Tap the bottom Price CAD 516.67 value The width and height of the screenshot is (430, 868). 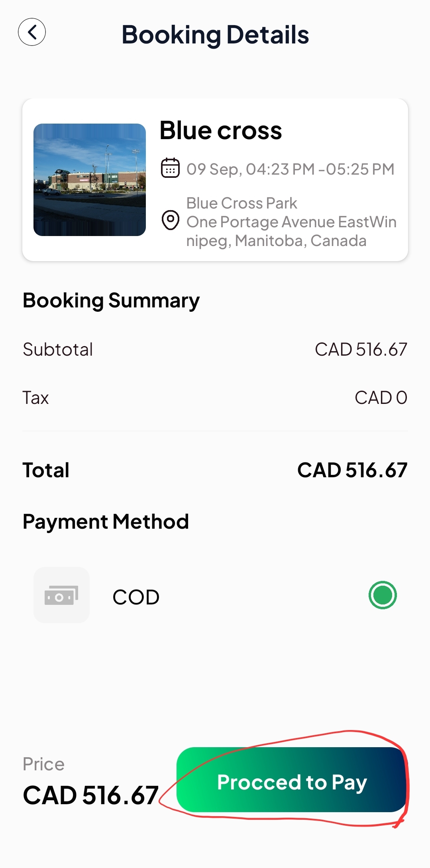click(91, 795)
